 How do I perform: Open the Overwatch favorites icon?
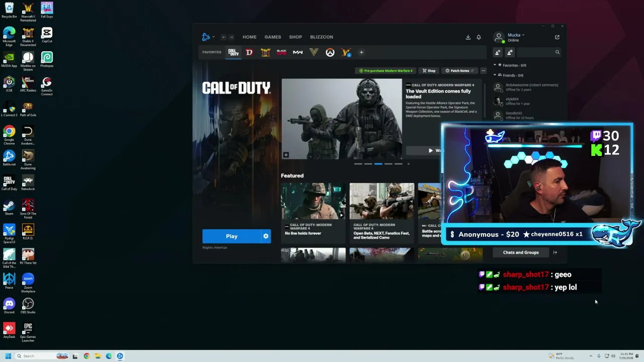point(330,52)
